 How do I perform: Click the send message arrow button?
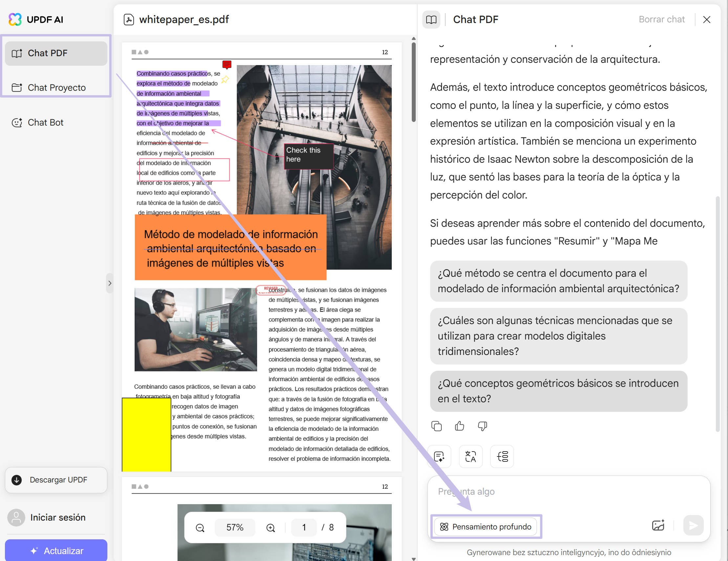pyautogui.click(x=694, y=525)
